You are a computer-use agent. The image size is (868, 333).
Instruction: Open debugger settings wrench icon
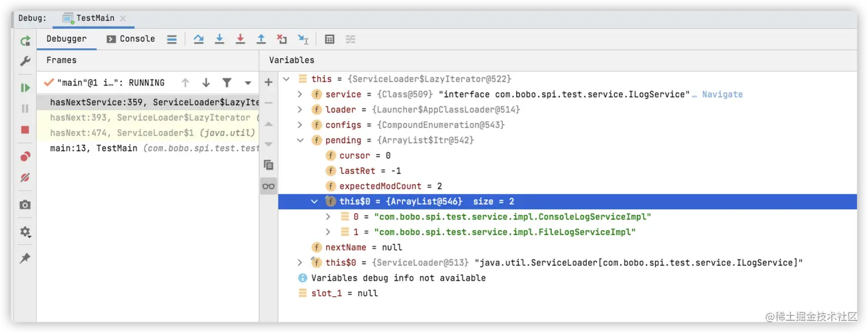(x=25, y=61)
